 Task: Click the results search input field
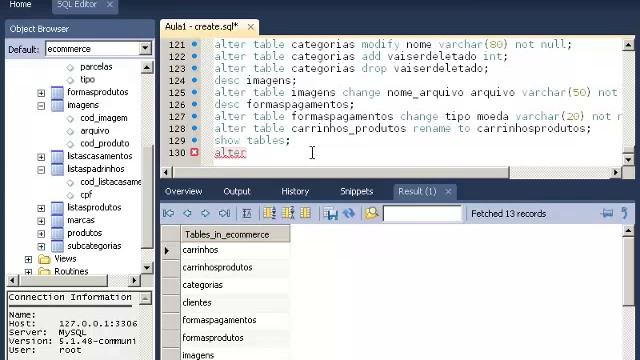[422, 213]
